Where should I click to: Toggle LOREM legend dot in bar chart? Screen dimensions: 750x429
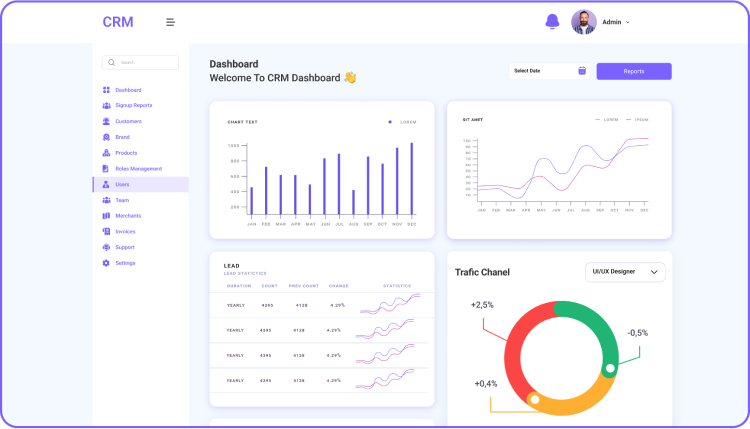(x=390, y=122)
